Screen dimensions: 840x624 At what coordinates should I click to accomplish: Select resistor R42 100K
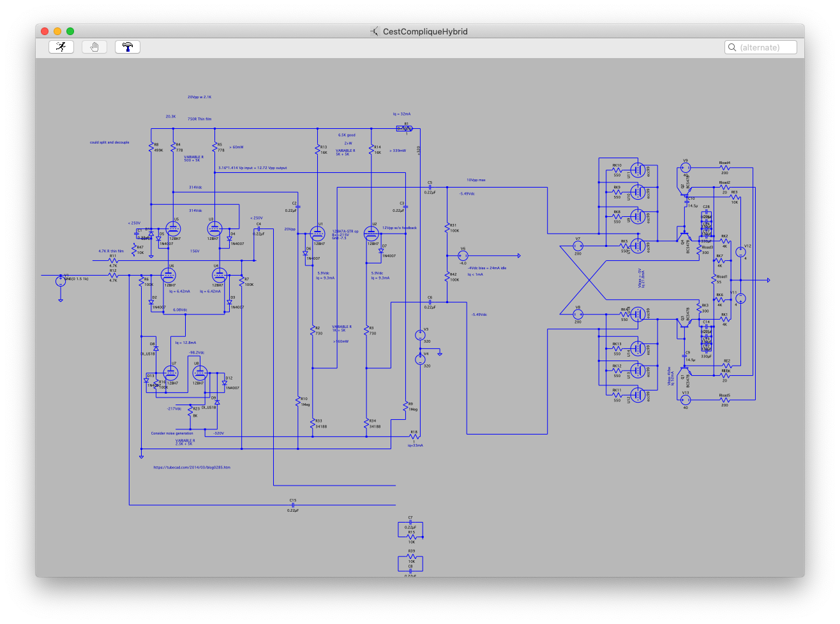point(447,277)
